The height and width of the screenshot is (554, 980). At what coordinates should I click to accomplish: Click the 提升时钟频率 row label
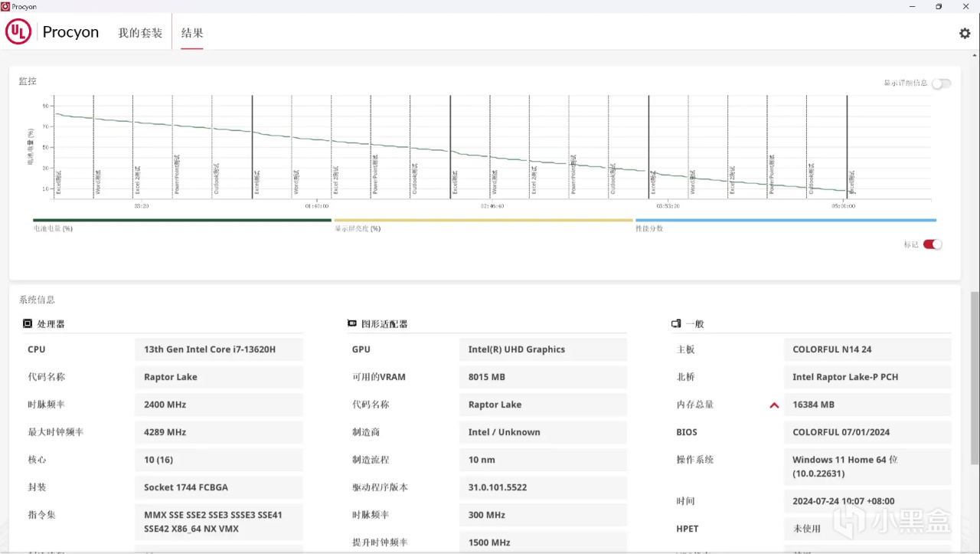(380, 543)
